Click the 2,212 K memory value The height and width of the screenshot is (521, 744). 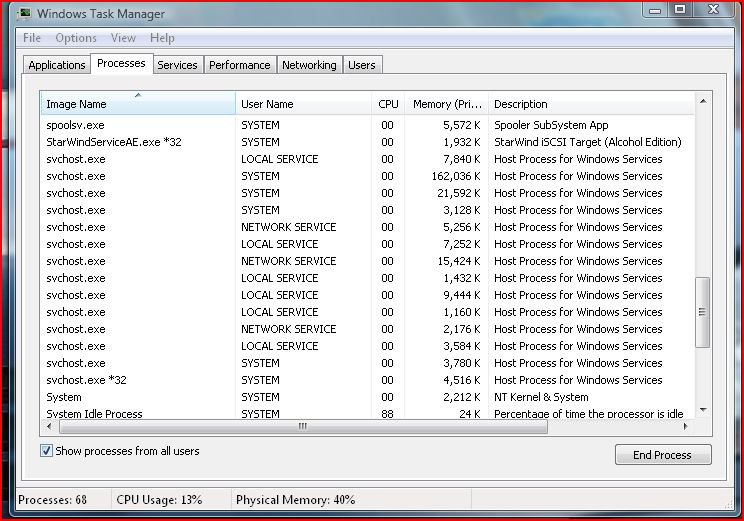[x=462, y=397]
